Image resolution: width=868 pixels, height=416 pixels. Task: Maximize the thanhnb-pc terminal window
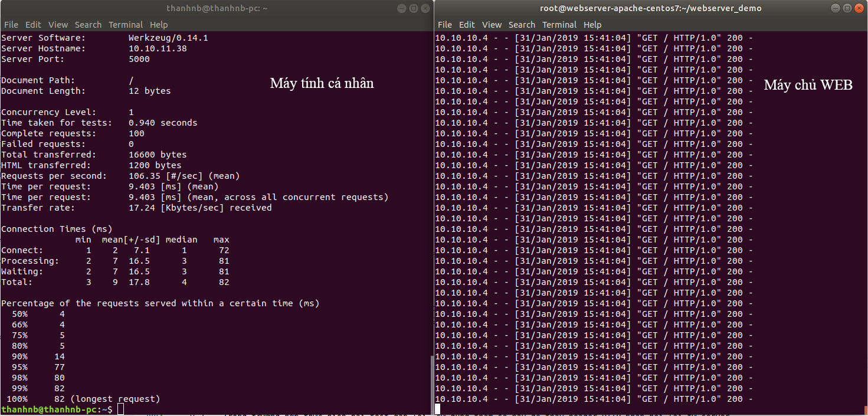[x=413, y=8]
